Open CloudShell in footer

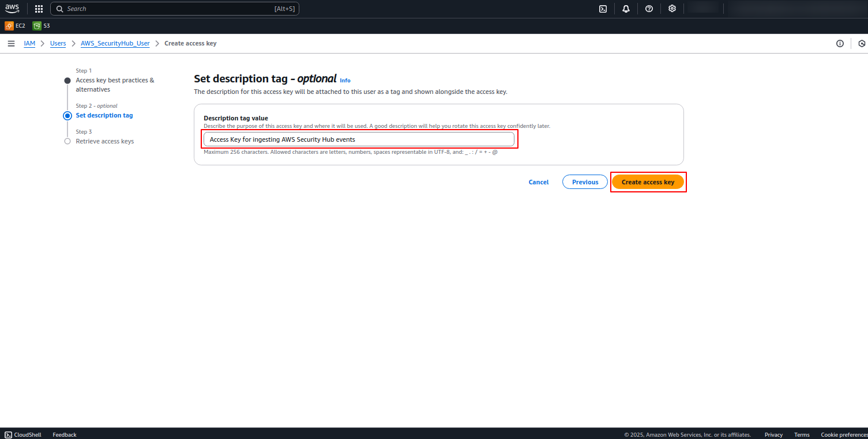point(23,434)
